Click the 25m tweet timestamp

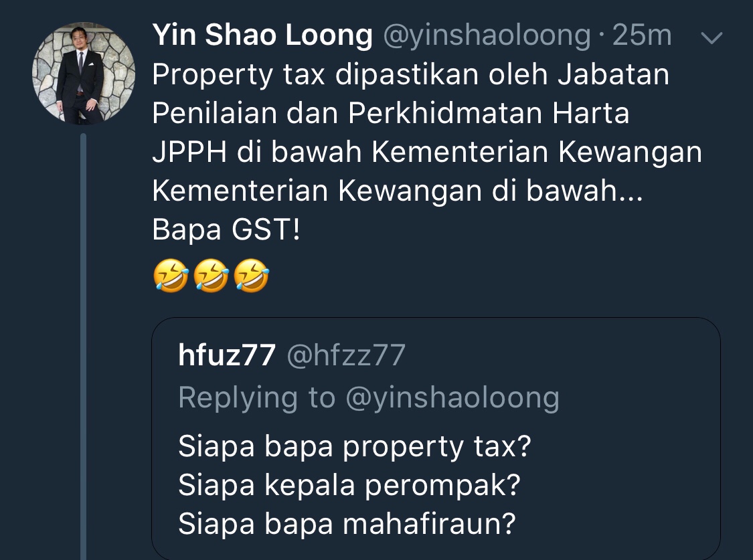point(642,35)
